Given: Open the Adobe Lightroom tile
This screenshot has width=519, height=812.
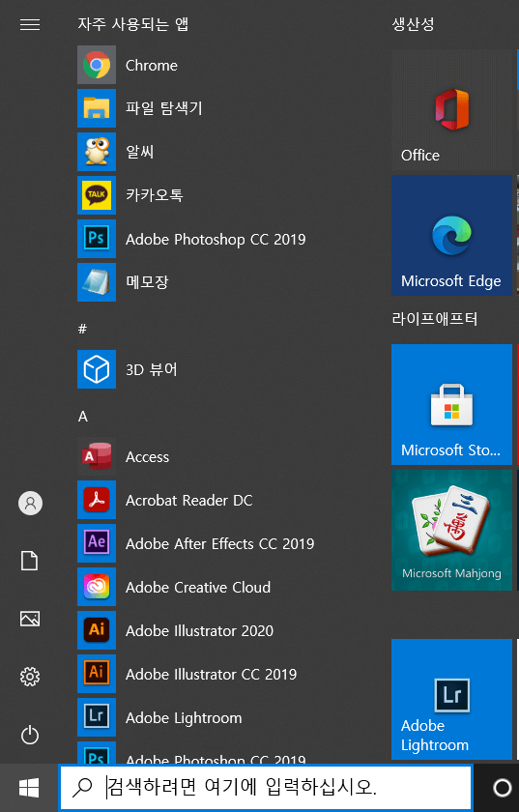Looking at the screenshot, I should [x=451, y=699].
